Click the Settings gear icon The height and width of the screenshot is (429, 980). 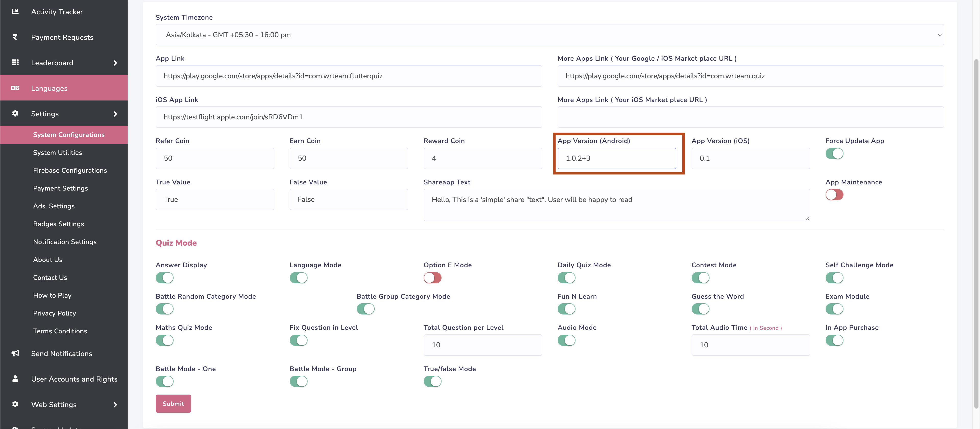click(15, 113)
